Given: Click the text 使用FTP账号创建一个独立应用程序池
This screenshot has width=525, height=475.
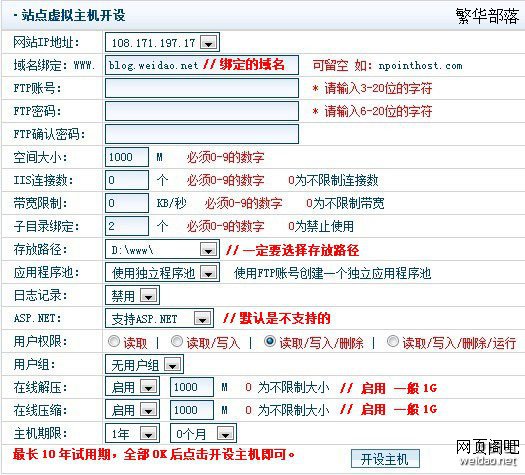Looking at the screenshot, I should point(332,273).
